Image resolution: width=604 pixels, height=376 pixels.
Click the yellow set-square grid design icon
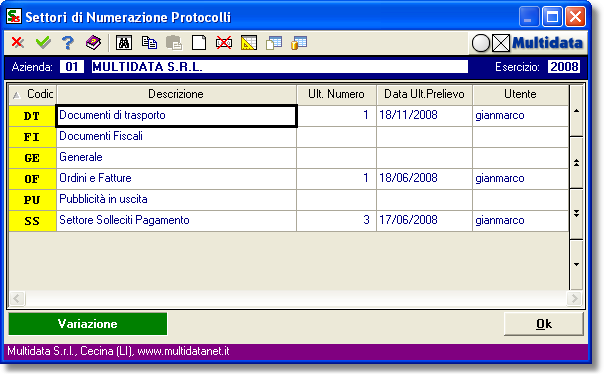click(249, 43)
